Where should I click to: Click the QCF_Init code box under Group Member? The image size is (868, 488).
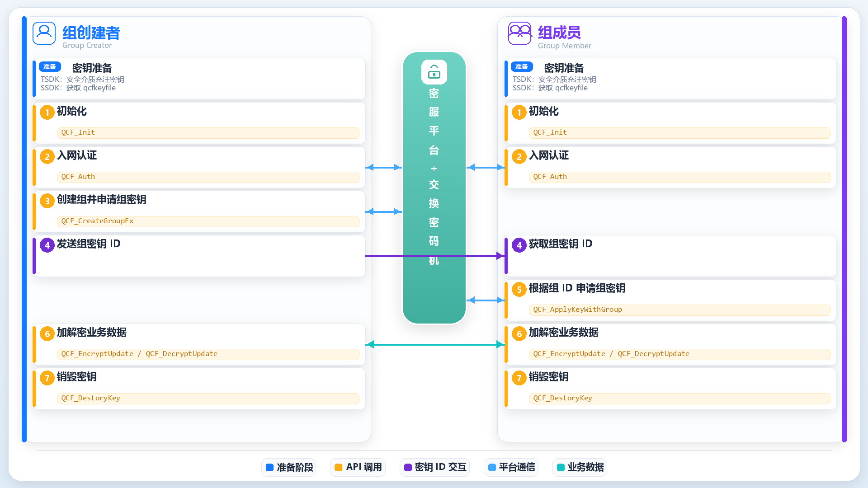(x=679, y=132)
